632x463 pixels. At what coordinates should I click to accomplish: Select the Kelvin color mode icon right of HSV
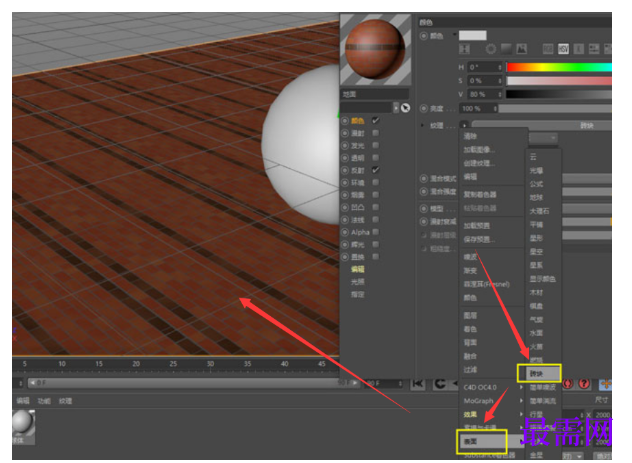578,49
